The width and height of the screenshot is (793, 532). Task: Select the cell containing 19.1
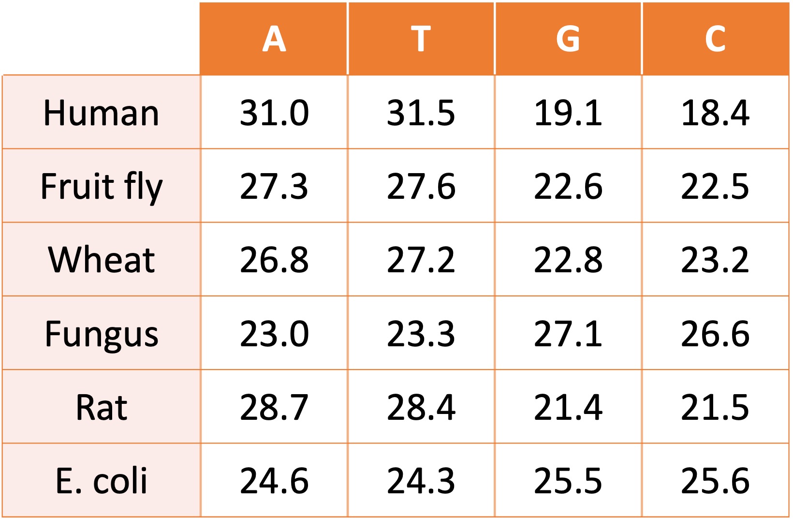[568, 113]
